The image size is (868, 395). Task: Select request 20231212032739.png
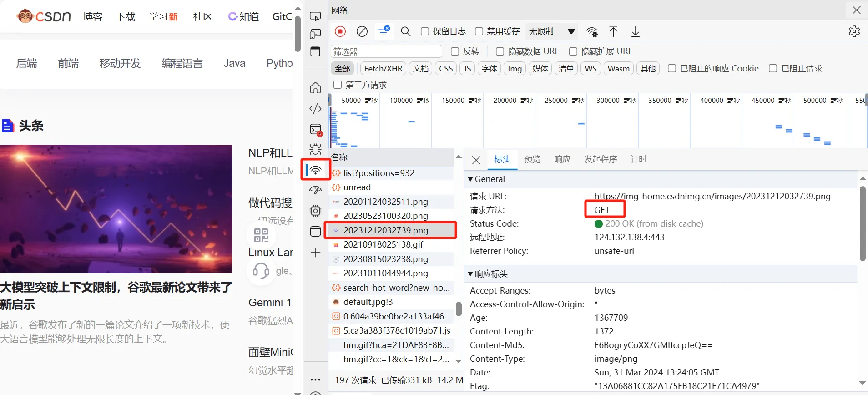[391, 230]
